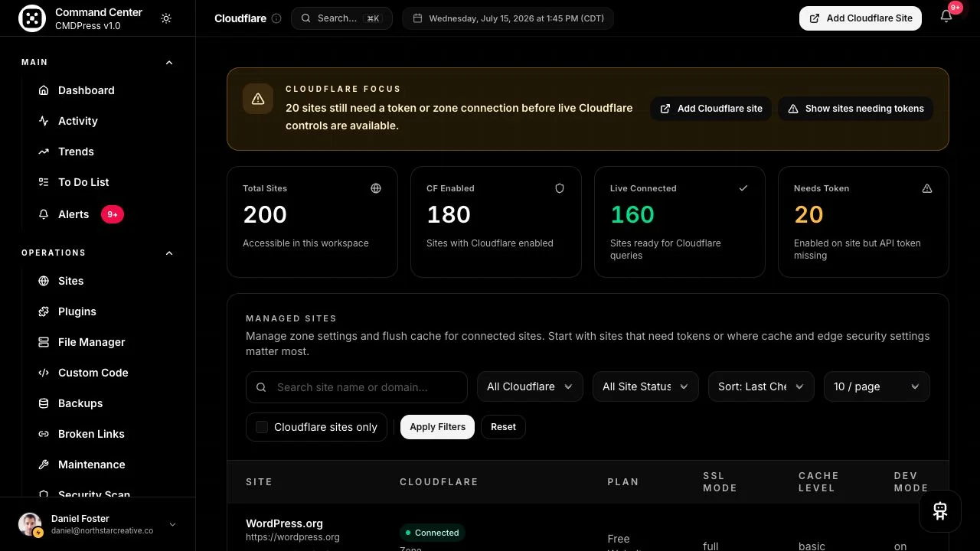980x551 pixels.
Task: Go to Activity page
Action: point(78,121)
